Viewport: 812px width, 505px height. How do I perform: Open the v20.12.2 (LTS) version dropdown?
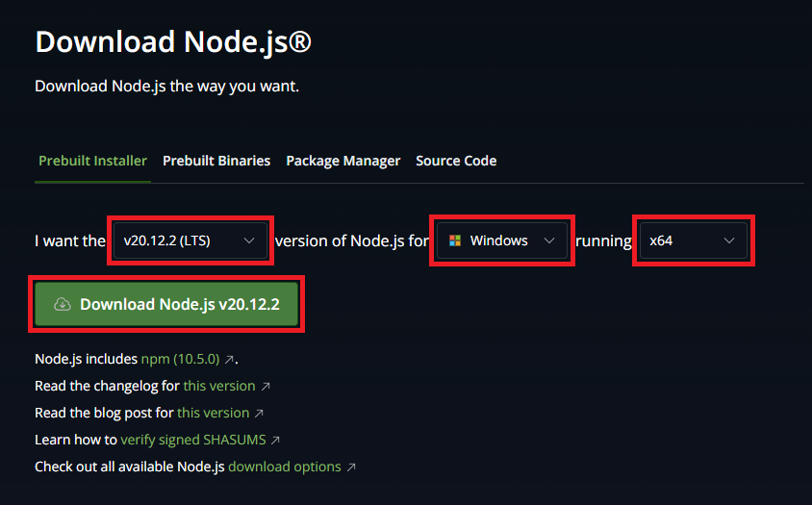190,240
